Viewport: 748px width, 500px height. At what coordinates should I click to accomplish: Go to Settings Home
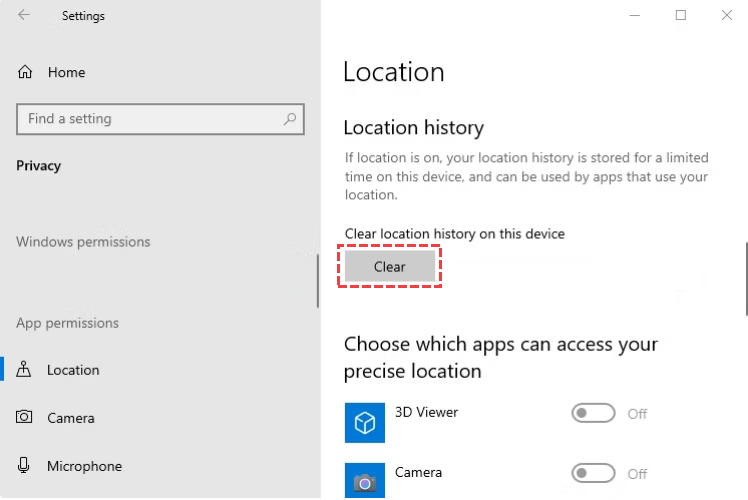pyautogui.click(x=66, y=73)
